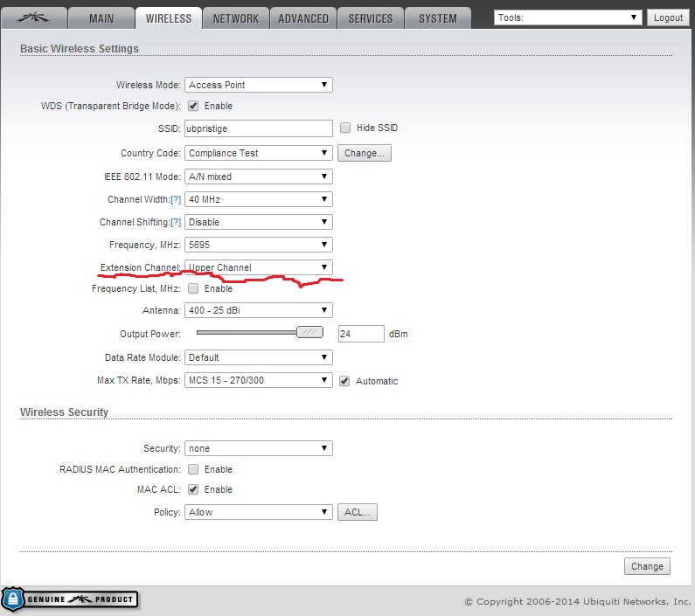Open the Security dropdown

coord(259,448)
